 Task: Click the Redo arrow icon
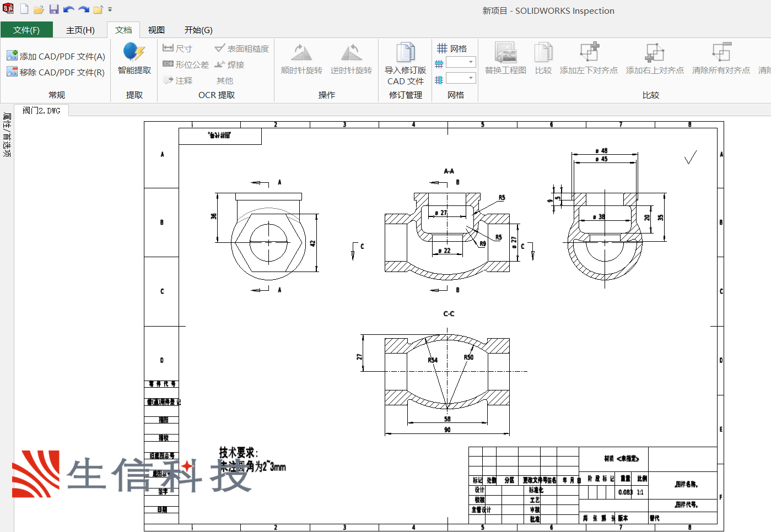[x=83, y=9]
